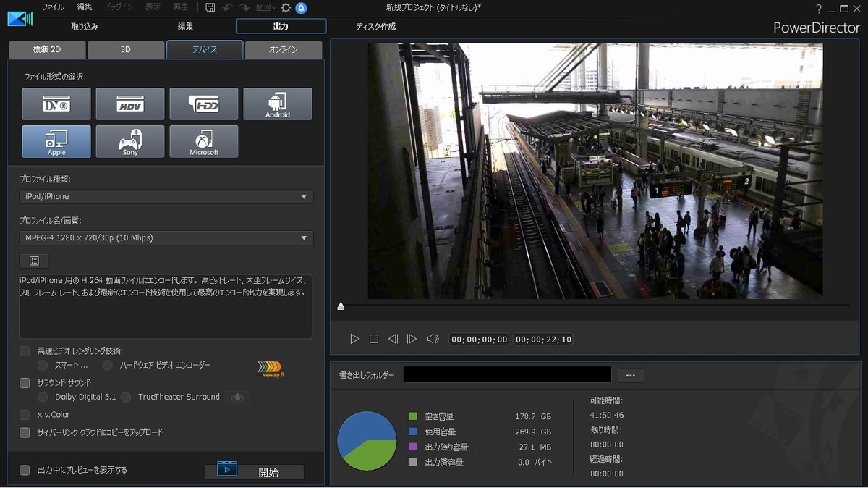Click the purple 出力残り容量 legend swatch
The width and height of the screenshot is (868, 488).
pyautogui.click(x=413, y=447)
